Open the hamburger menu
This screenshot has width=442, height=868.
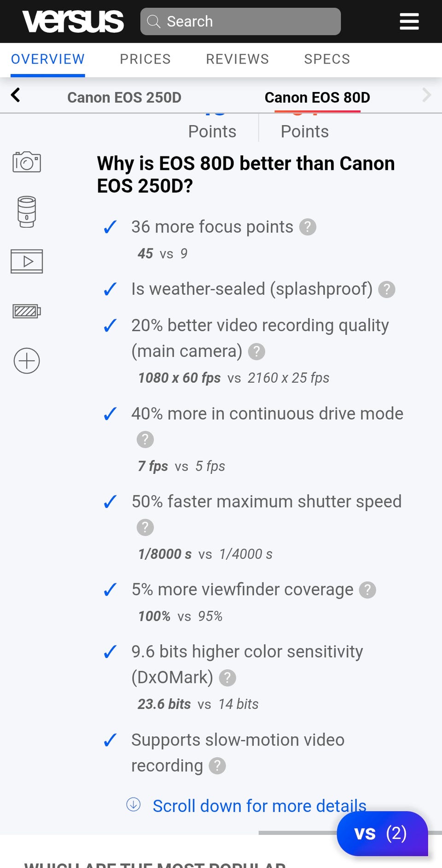(x=409, y=21)
